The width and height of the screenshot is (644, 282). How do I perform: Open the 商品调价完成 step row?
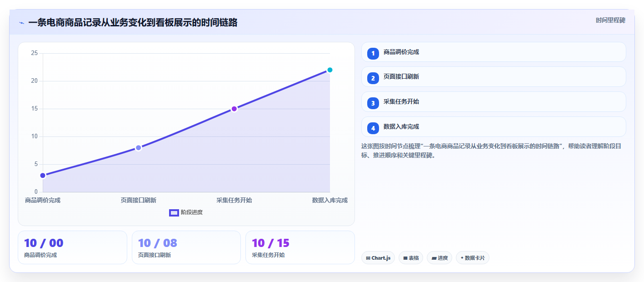click(x=494, y=52)
